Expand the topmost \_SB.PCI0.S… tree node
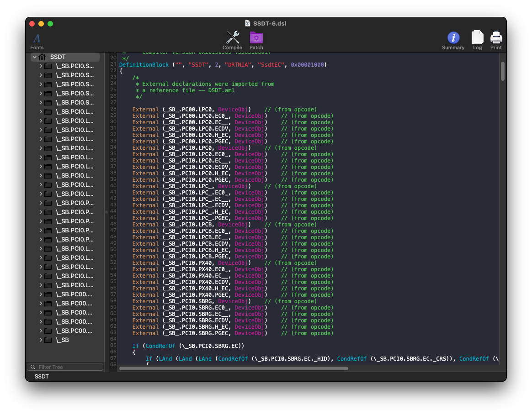This screenshot has height=415, width=532. 41,66
